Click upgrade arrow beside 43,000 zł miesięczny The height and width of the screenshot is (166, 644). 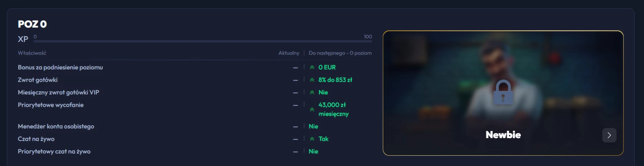[x=312, y=110]
